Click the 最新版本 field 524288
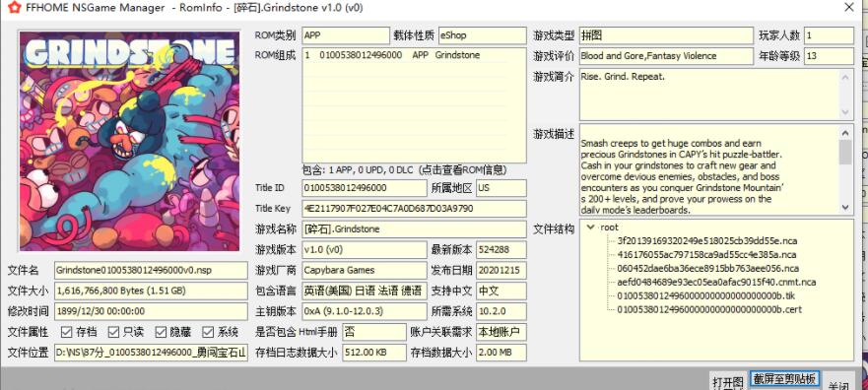 [501, 250]
